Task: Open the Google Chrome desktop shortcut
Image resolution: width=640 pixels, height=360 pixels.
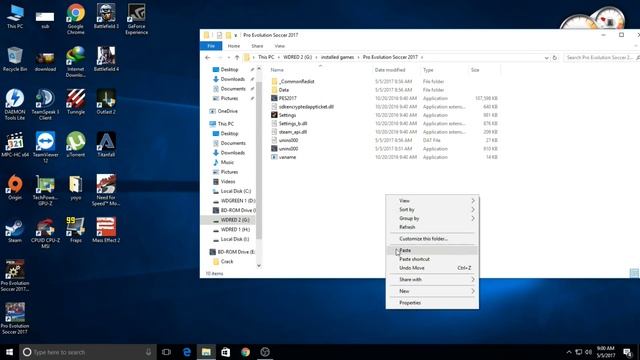Action: pos(76,19)
